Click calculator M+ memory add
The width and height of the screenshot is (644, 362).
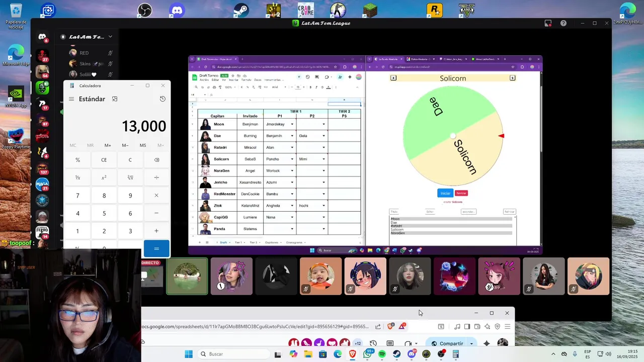coord(108,145)
